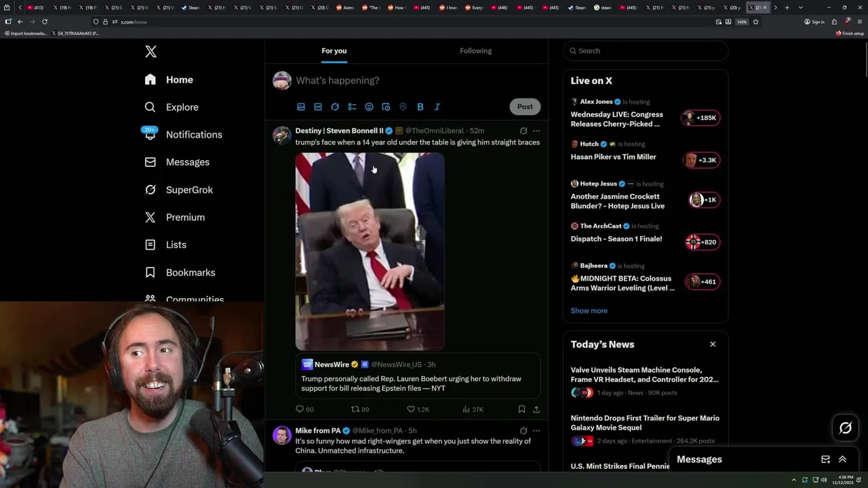Reload the browser page

pyautogui.click(x=45, y=22)
